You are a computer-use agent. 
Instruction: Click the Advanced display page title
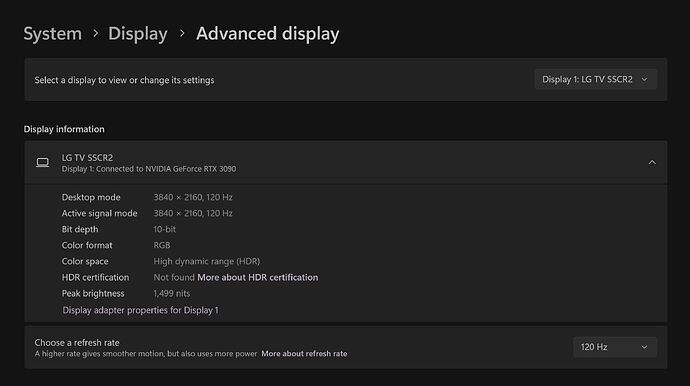pos(268,33)
